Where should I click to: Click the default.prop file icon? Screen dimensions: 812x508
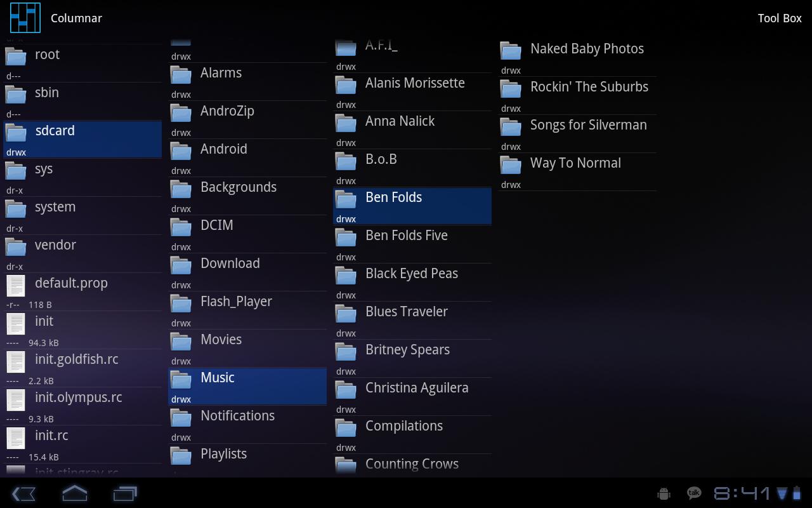(16, 286)
